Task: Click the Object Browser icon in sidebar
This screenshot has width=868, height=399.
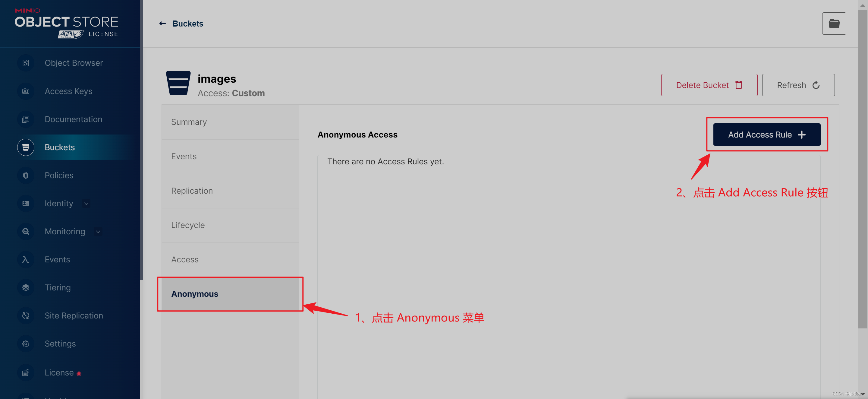Action: (x=25, y=63)
